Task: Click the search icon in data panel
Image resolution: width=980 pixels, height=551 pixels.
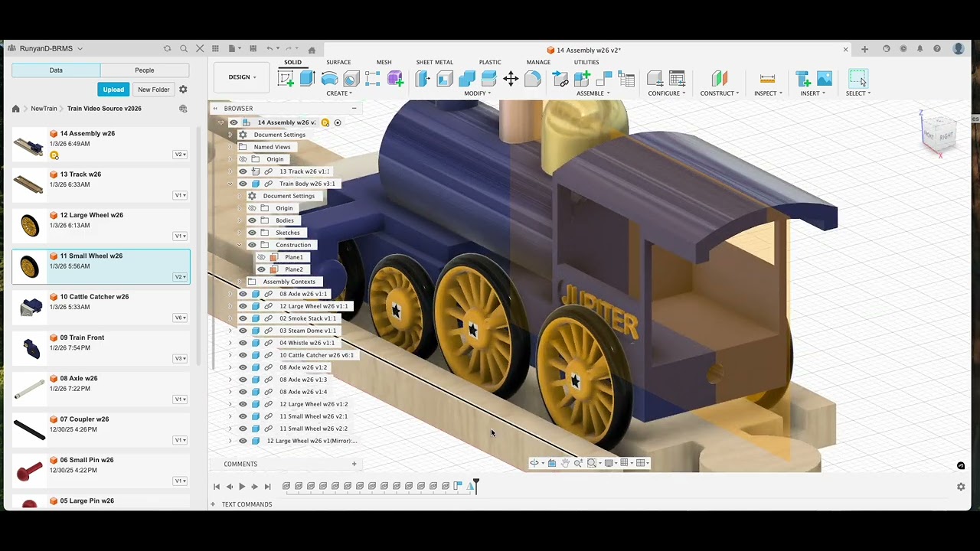Action: (184, 48)
